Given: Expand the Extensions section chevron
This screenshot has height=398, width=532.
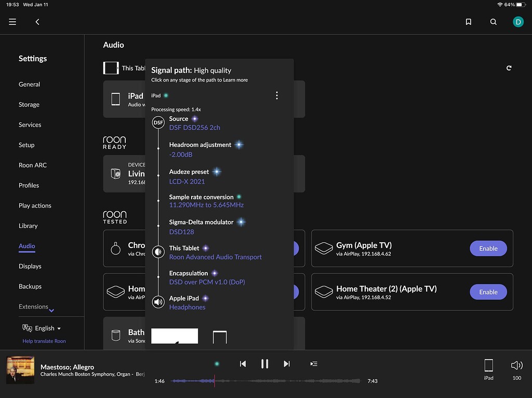Looking at the screenshot, I should click(x=52, y=309).
